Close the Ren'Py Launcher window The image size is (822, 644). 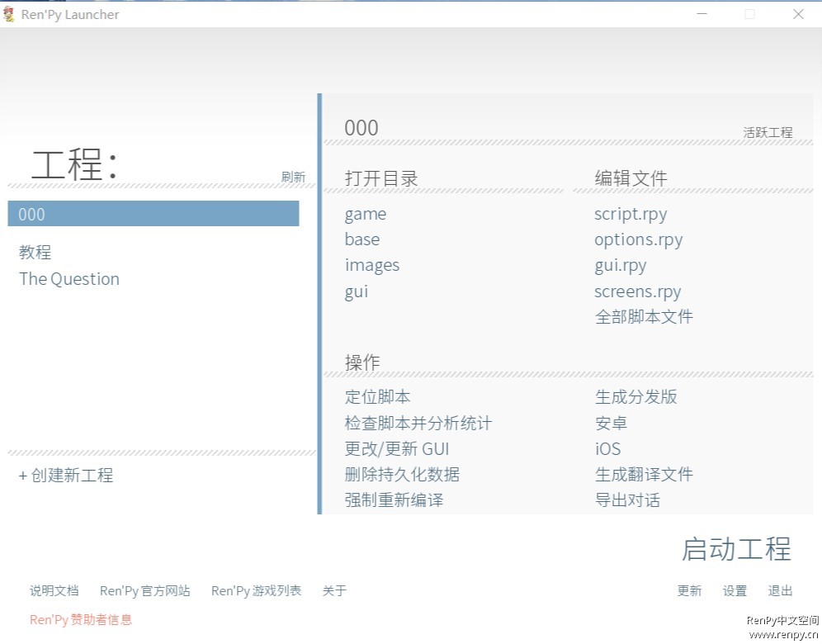(x=798, y=14)
